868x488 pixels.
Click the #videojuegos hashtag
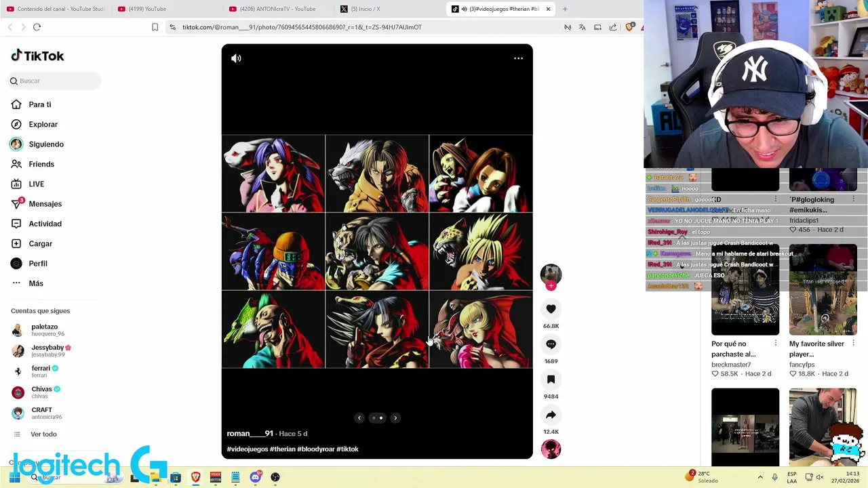click(x=248, y=449)
